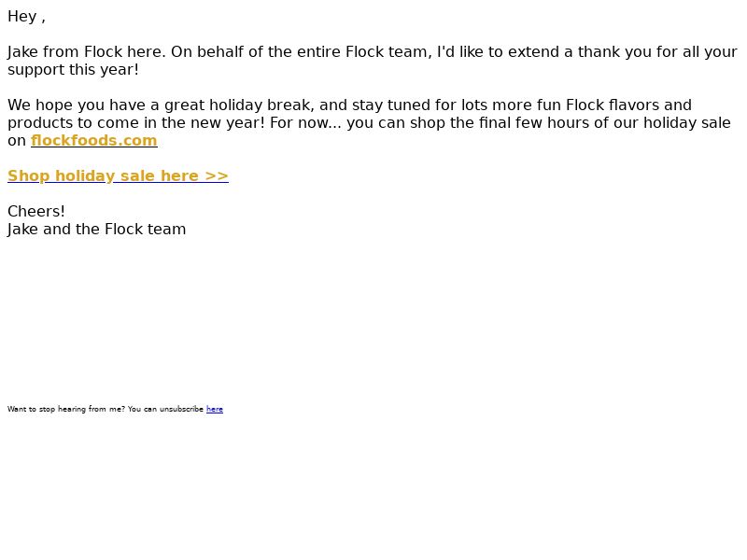
Task: Click 'We hope you have a great holiday break' text
Action: tap(159, 105)
